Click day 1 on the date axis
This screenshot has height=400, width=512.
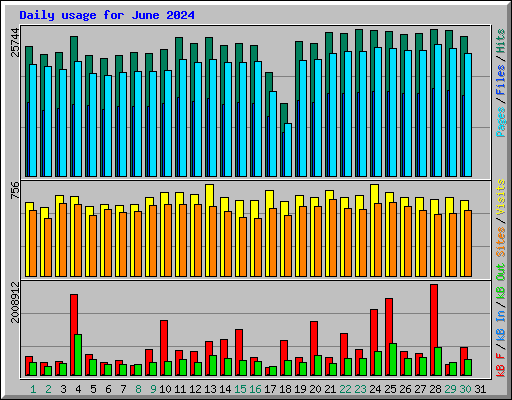pyautogui.click(x=33, y=389)
